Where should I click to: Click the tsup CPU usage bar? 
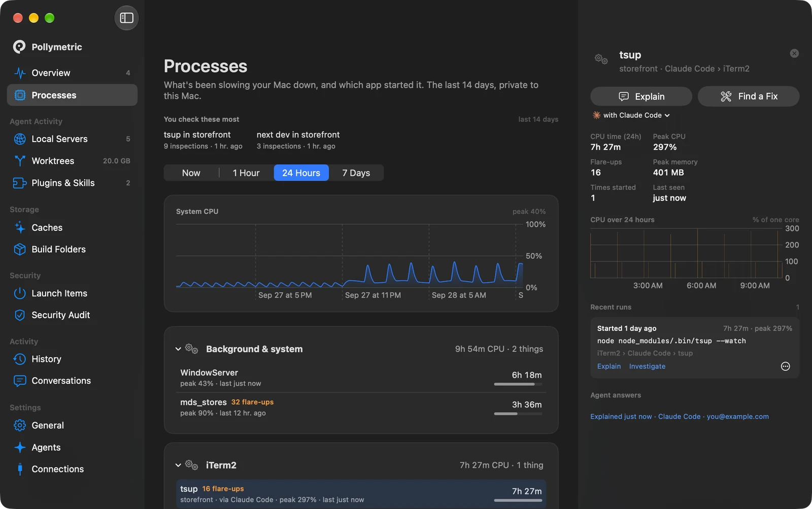click(x=518, y=500)
